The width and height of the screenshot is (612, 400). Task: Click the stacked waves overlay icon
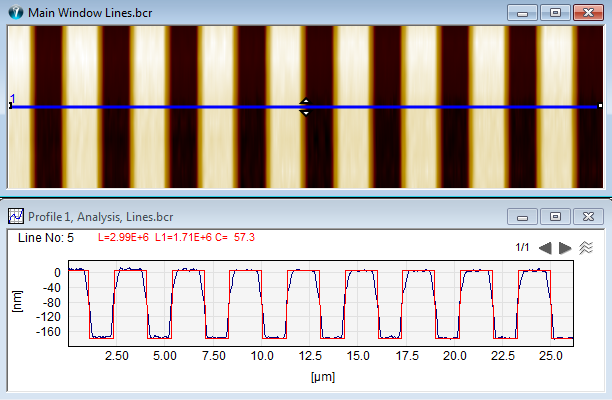pos(586,247)
